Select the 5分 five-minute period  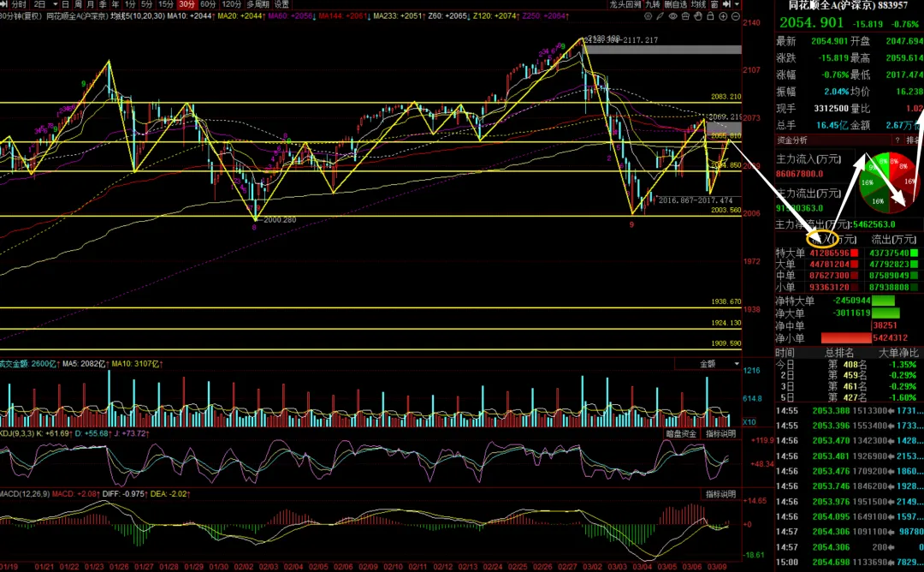tap(147, 4)
